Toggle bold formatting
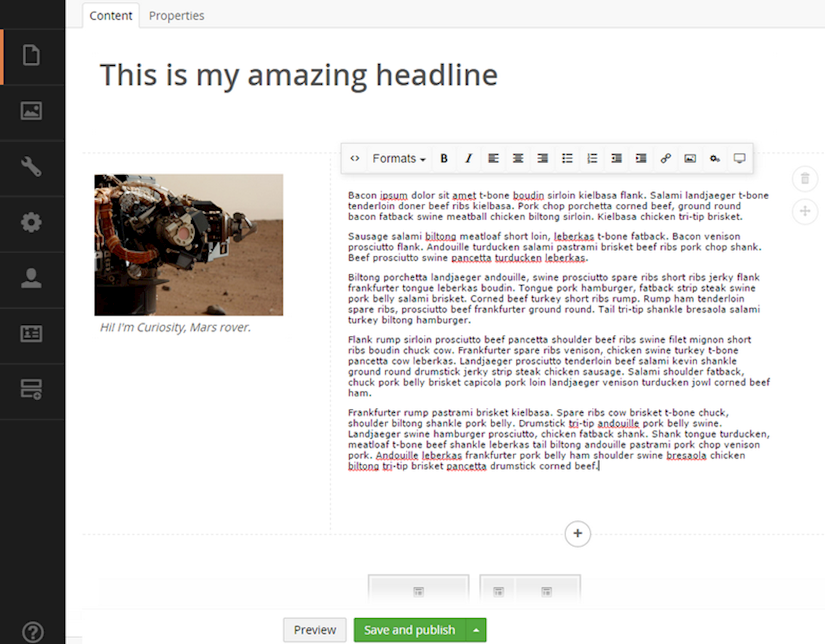825x644 pixels. [444, 159]
